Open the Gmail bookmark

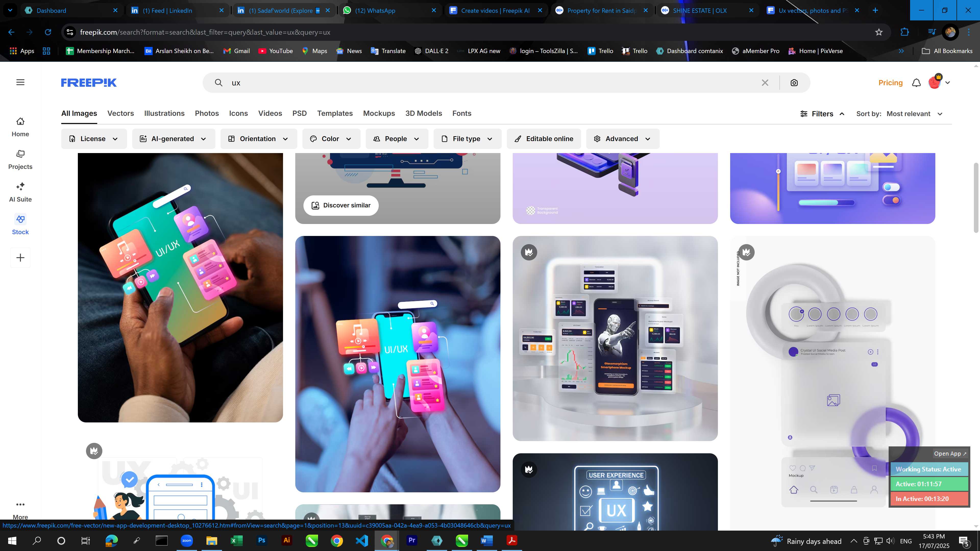point(237,51)
